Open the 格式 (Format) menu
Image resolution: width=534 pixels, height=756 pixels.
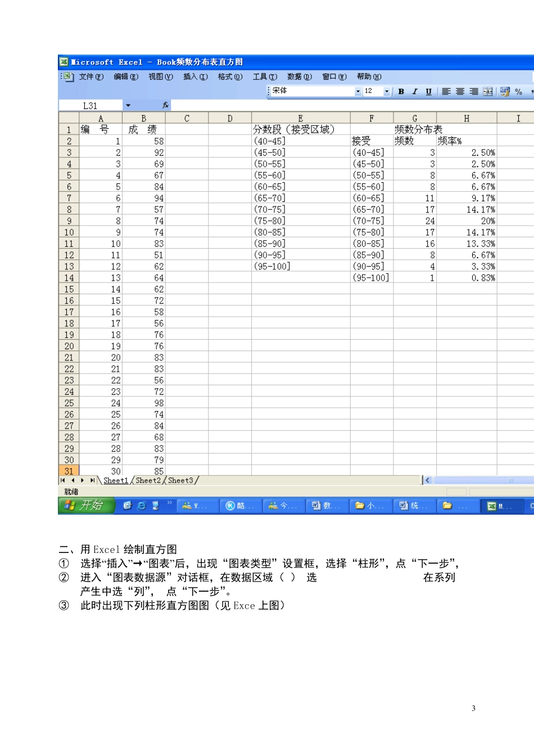tap(230, 76)
